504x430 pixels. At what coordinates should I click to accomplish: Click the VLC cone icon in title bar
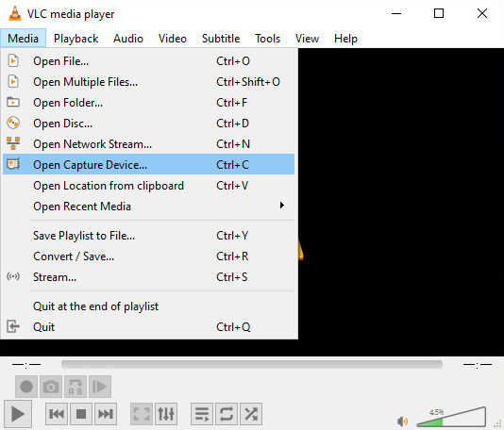[14, 13]
